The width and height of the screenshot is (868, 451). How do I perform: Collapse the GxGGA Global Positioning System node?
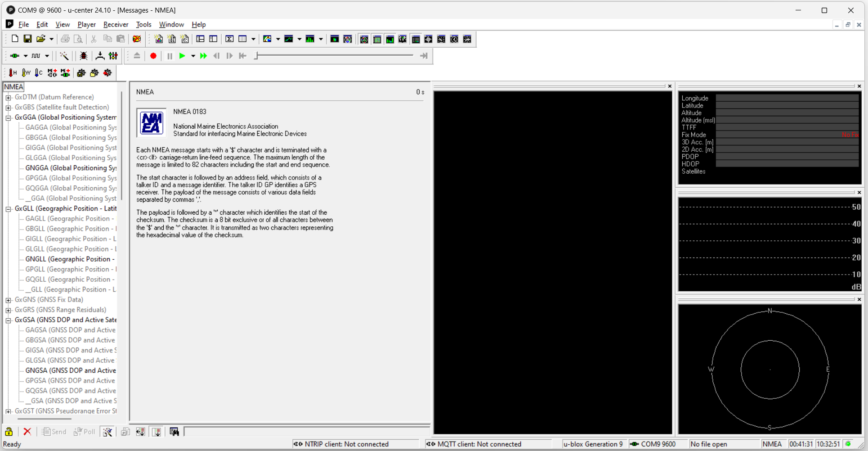pos(8,117)
